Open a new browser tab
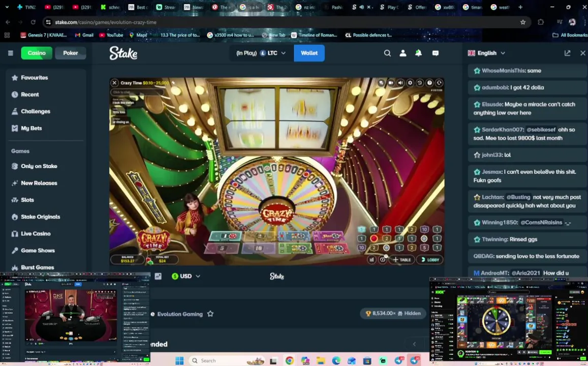Viewport: 588px width, 366px height. pos(520,7)
